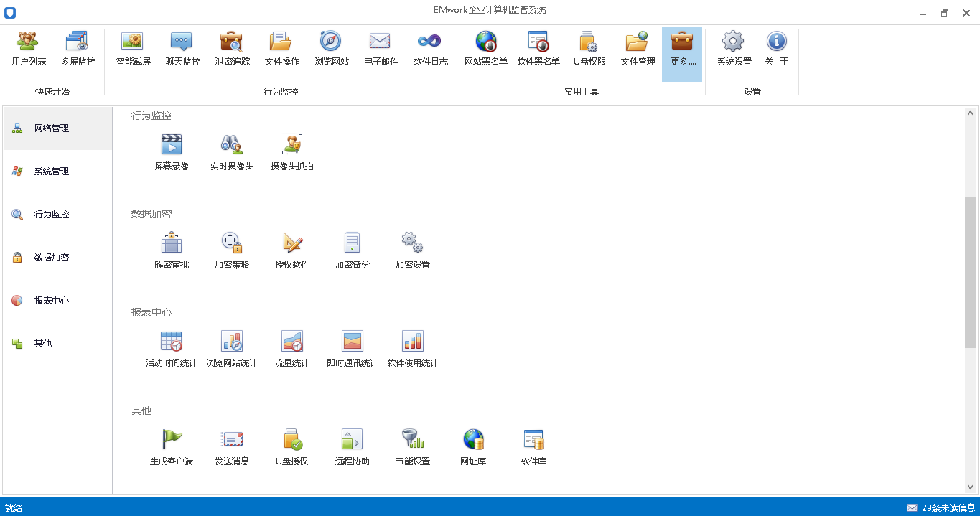Open 泄密追踪 leak tracking
This screenshot has height=516, width=980.
pos(233,49)
